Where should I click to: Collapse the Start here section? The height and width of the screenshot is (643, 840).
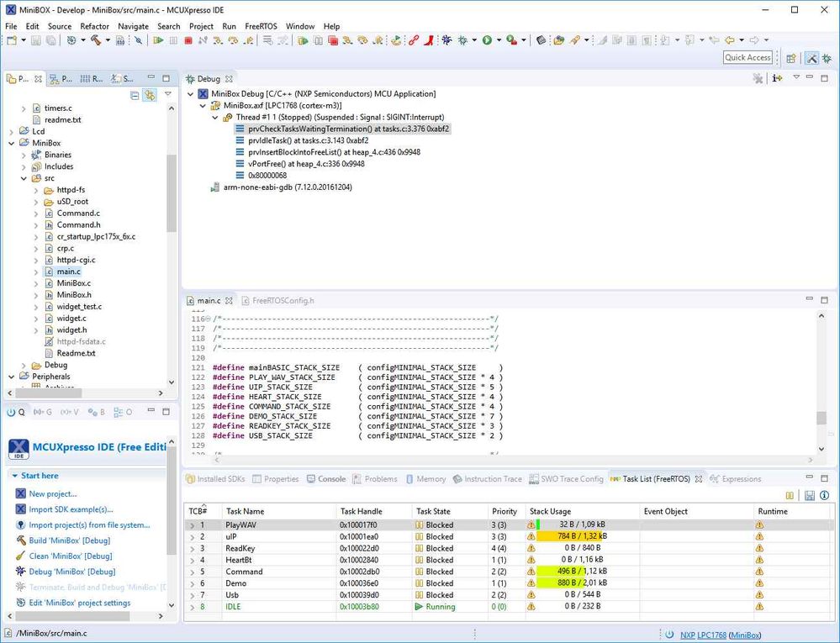[x=15, y=476]
